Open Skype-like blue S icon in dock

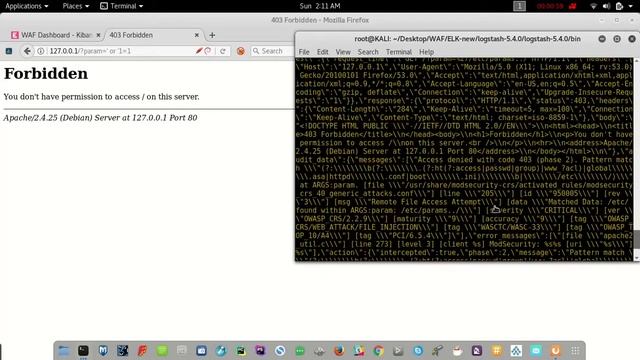tap(418, 351)
